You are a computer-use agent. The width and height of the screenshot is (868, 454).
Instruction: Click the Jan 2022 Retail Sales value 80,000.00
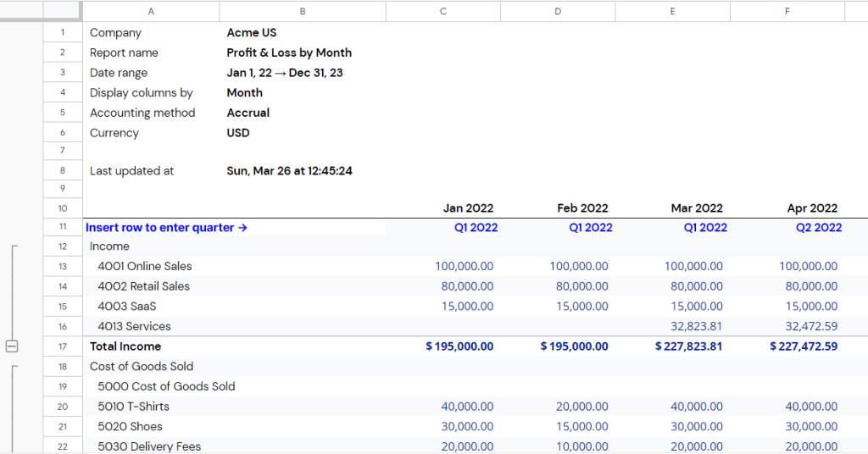[x=443, y=286]
